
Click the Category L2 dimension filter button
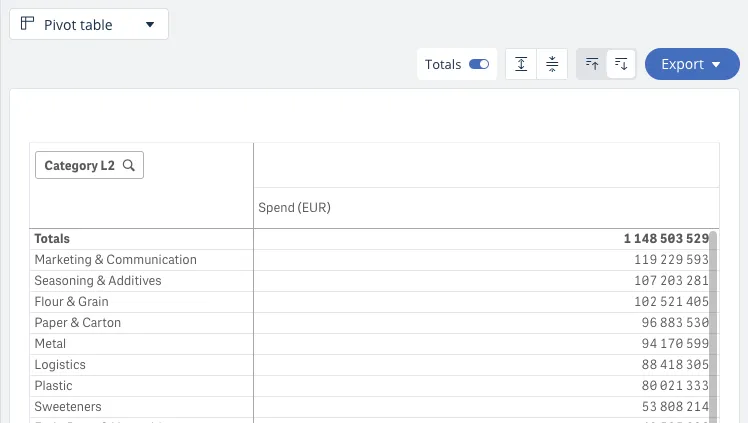tap(89, 166)
